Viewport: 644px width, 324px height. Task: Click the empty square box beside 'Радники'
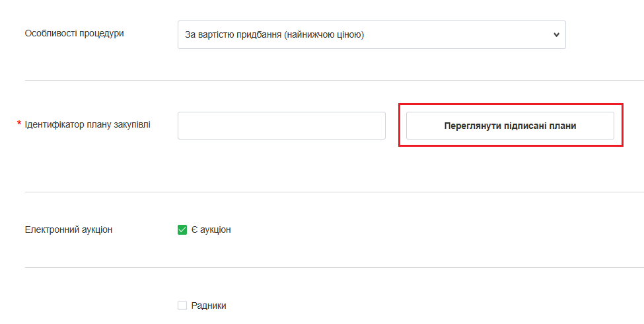(x=183, y=305)
